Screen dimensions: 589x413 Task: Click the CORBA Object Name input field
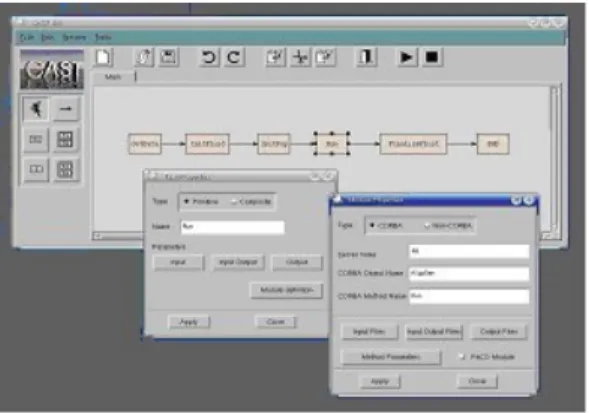click(x=469, y=274)
